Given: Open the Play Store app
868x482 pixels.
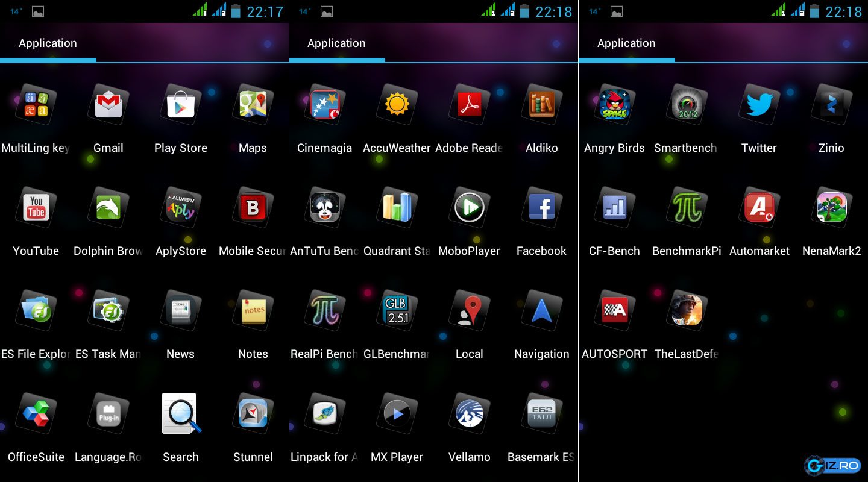Looking at the screenshot, I should coord(181,104).
